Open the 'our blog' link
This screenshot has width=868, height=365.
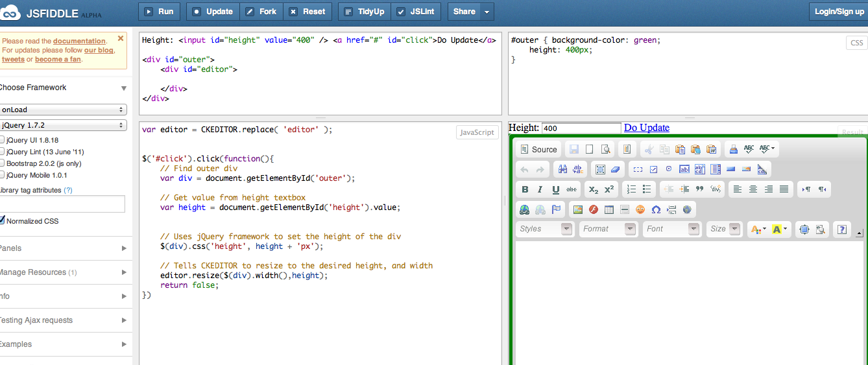pyautogui.click(x=99, y=50)
